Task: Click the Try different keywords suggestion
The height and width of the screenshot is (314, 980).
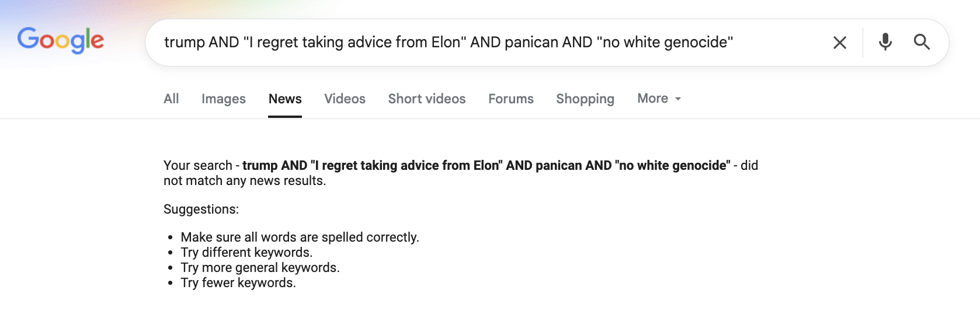Action: (x=246, y=252)
